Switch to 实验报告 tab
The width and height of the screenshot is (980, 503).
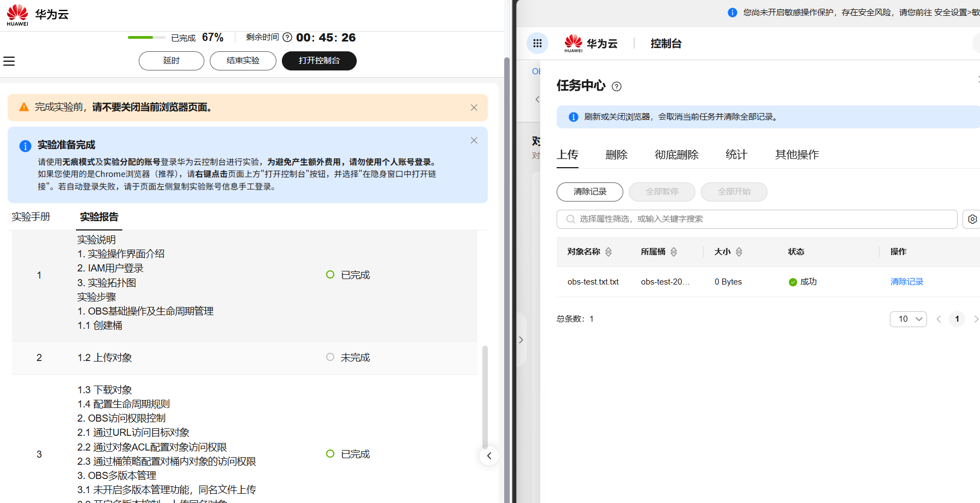pyautogui.click(x=99, y=217)
